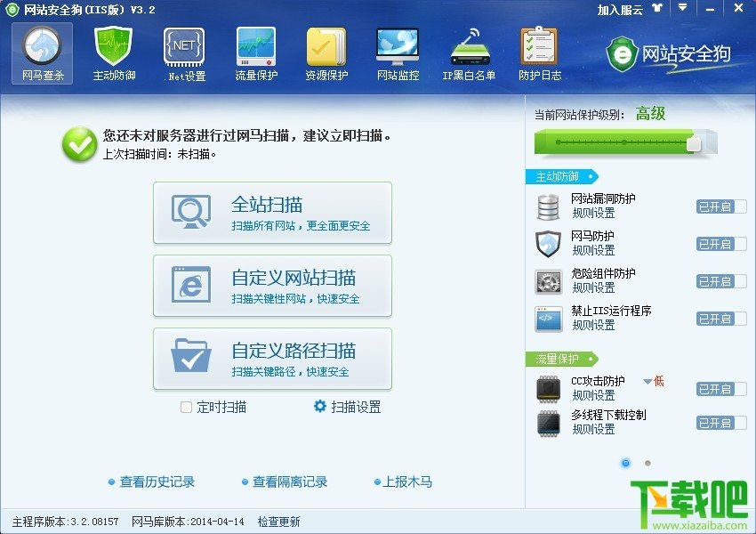Click 上次扫描时间:未扫描 text
Viewport: 756px width, 534px height.
tap(159, 154)
